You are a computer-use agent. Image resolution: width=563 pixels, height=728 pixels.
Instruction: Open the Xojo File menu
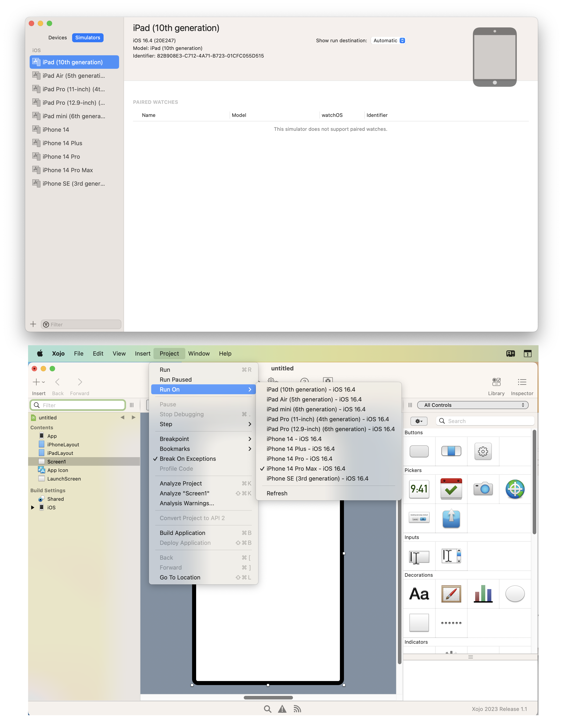coord(79,353)
